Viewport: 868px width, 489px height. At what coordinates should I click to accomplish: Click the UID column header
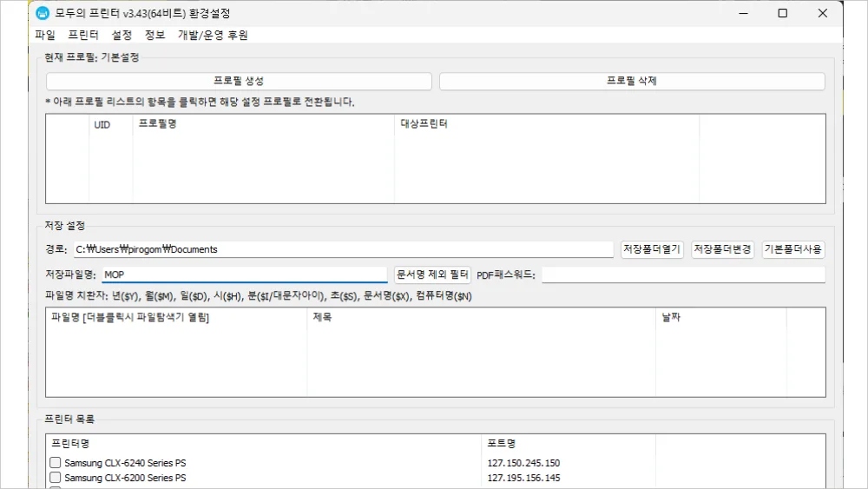pyautogui.click(x=111, y=124)
